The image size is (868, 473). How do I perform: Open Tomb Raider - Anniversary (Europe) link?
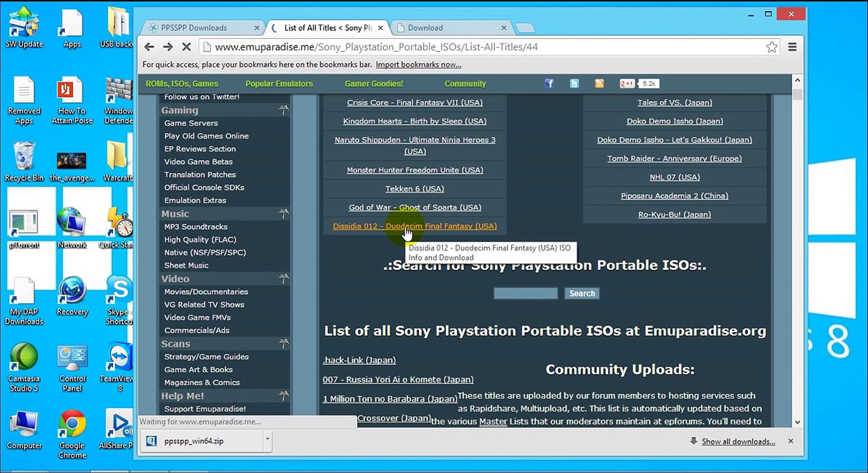point(674,158)
